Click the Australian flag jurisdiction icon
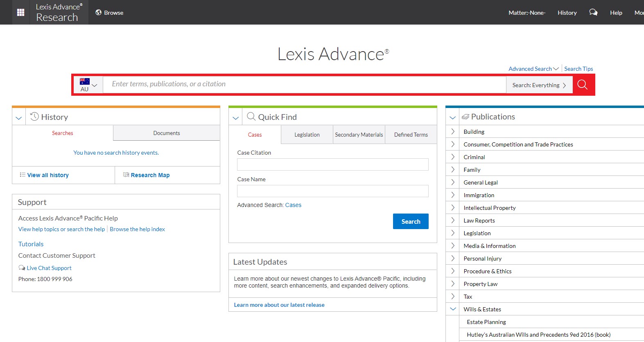 pyautogui.click(x=85, y=81)
